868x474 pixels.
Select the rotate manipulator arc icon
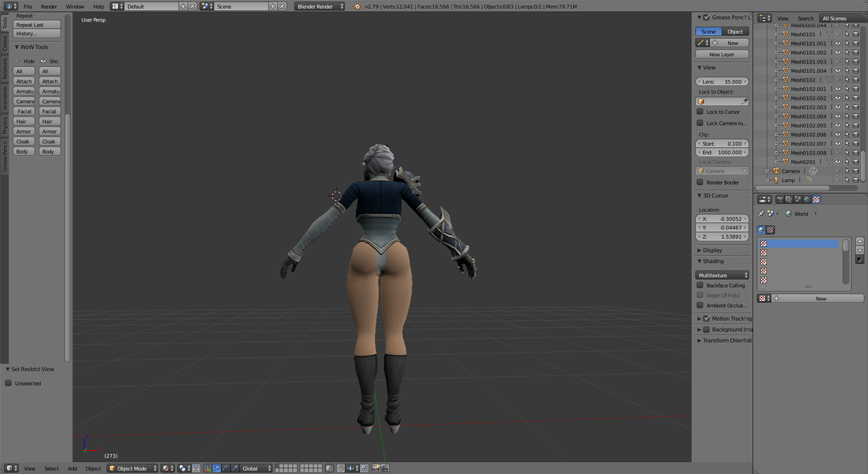(225, 469)
